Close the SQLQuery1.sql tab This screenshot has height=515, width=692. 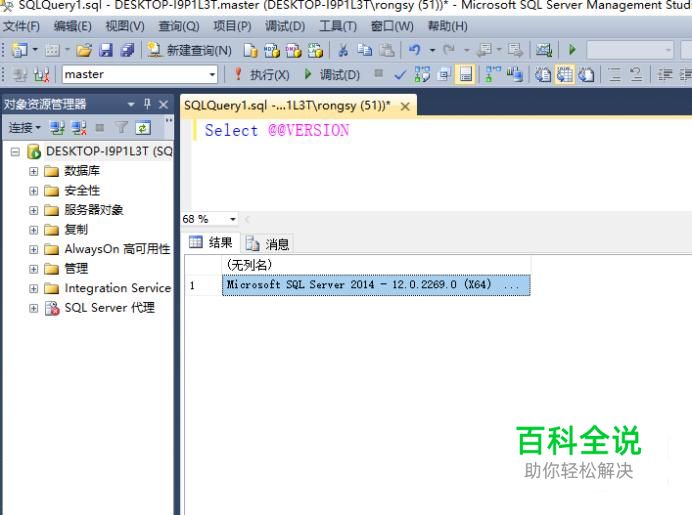pos(405,106)
